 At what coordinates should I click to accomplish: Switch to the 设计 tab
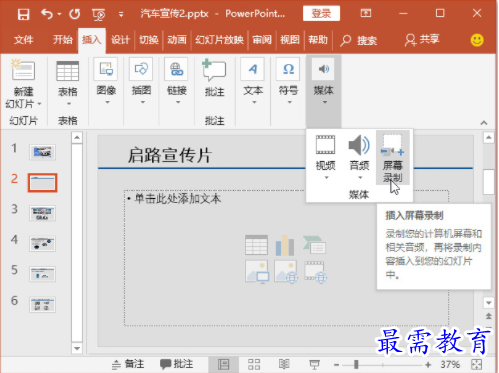[x=120, y=40]
